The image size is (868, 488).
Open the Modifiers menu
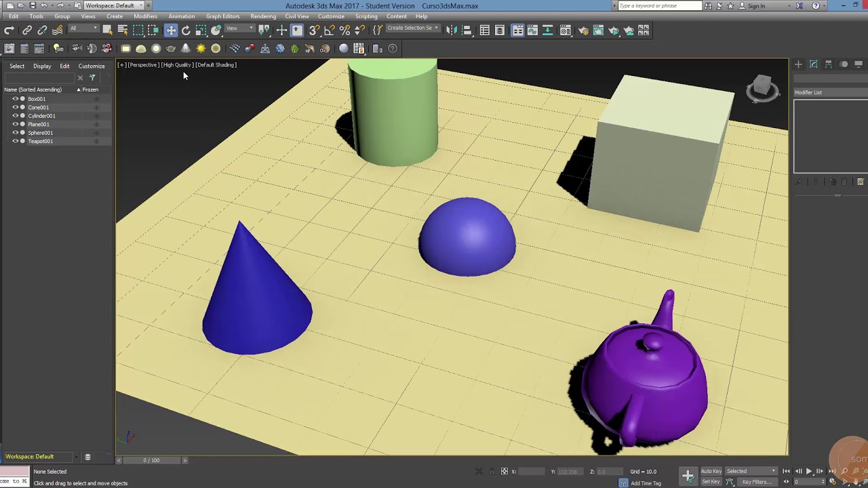pos(145,16)
